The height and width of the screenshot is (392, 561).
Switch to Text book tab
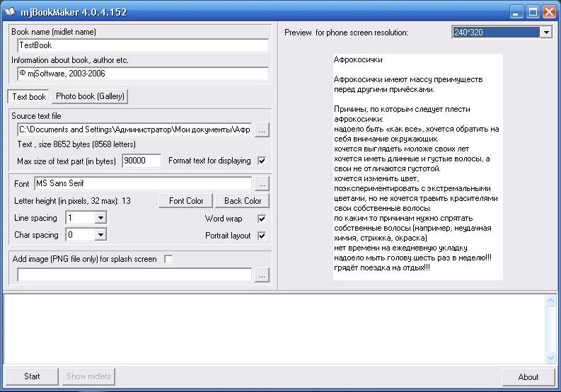tap(29, 96)
